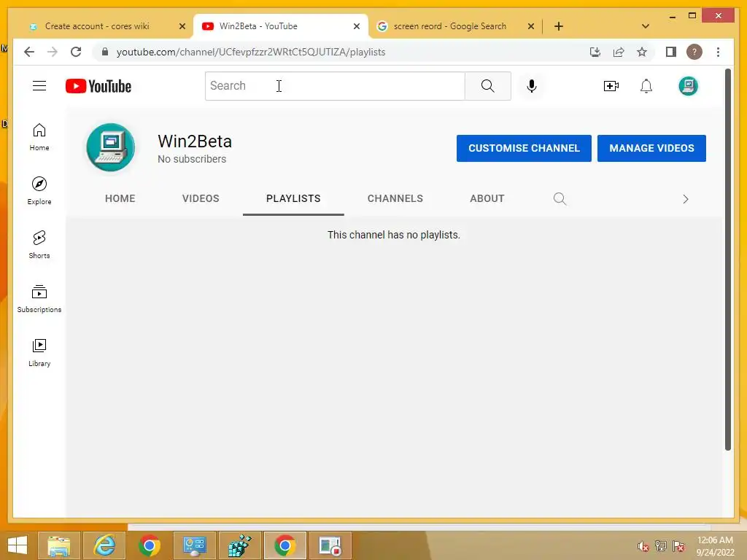747x560 pixels.
Task: Click taskbar clock showing 12:06 AM
Action: (x=715, y=546)
